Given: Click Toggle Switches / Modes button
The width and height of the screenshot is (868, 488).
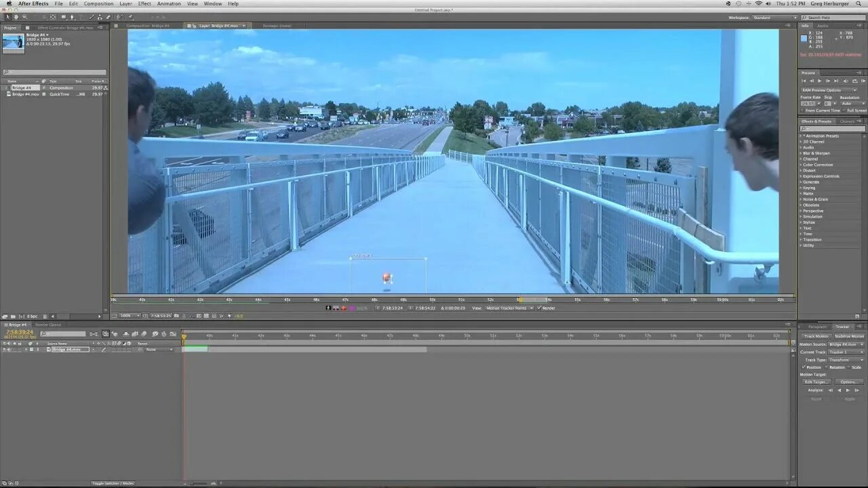Looking at the screenshot, I should coord(113,483).
